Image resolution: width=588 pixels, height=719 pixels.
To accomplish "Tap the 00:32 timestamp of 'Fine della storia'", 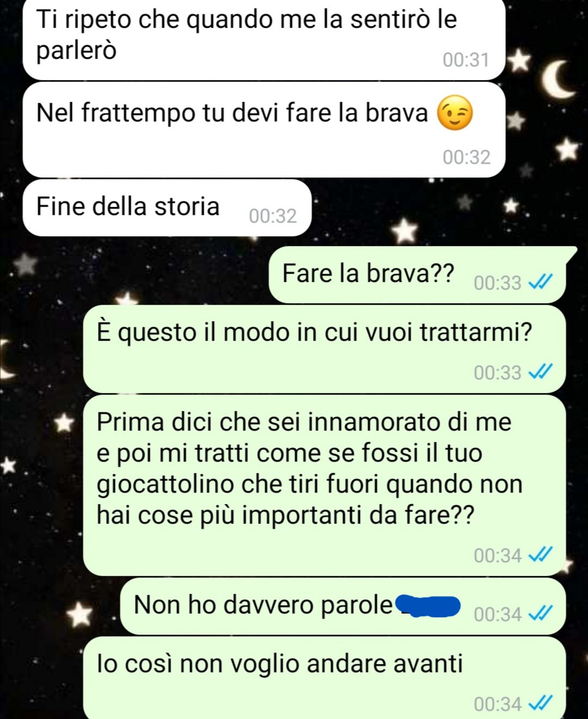I will click(x=273, y=216).
